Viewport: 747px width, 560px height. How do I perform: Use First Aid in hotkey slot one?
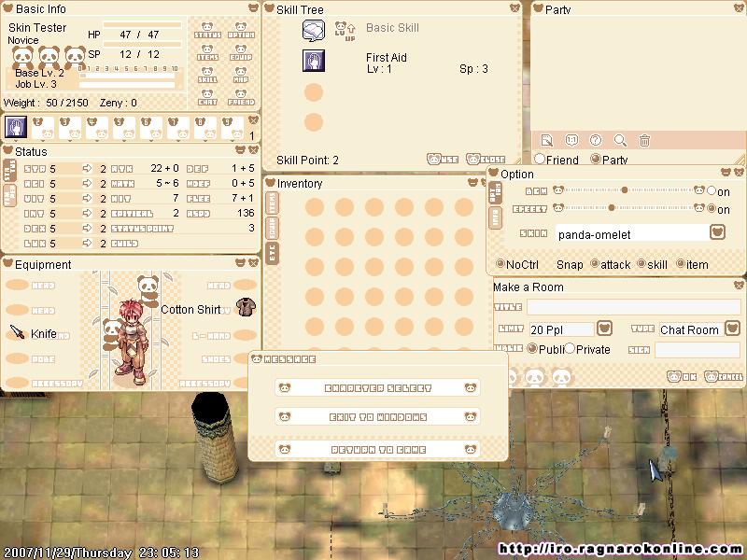point(16,127)
